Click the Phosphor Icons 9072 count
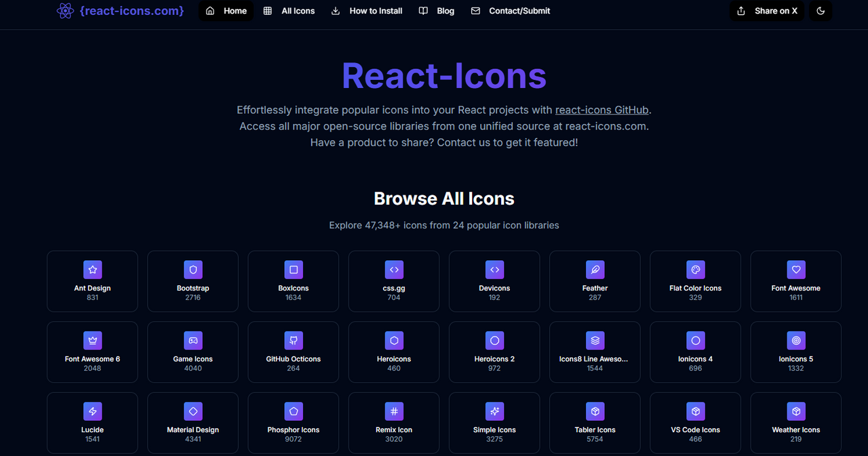Image resolution: width=868 pixels, height=456 pixels. coord(294,439)
